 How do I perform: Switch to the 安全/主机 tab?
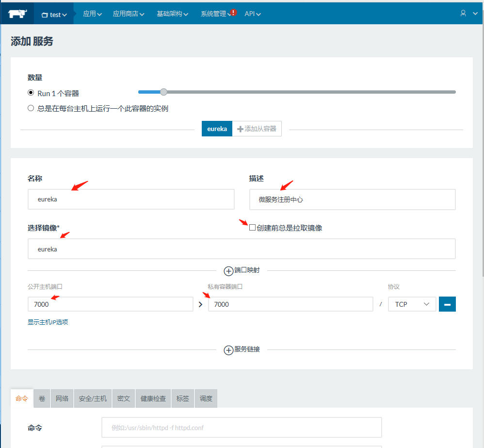[93, 398]
